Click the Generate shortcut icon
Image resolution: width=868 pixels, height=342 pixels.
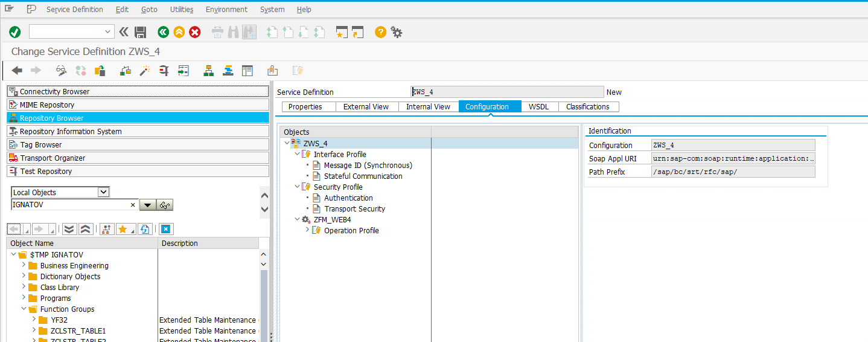click(x=358, y=32)
